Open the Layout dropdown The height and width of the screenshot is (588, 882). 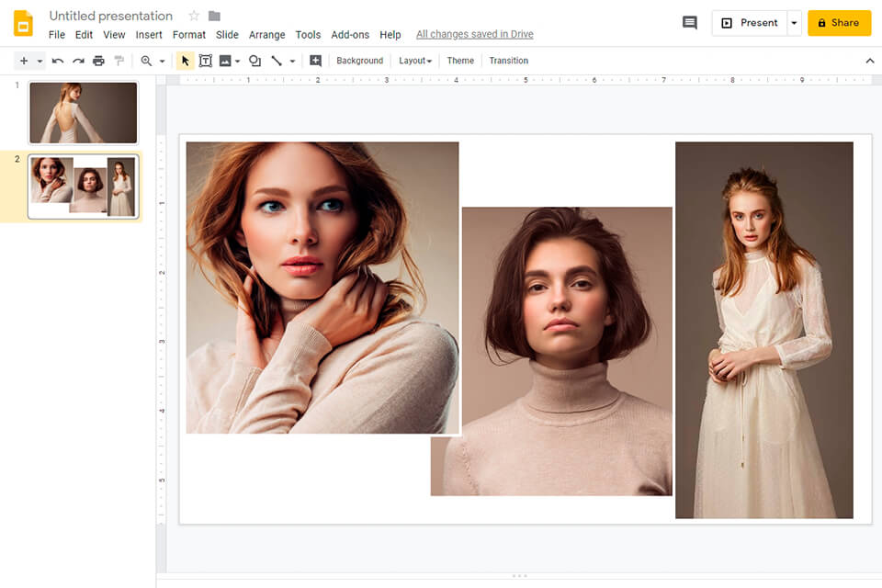414,61
